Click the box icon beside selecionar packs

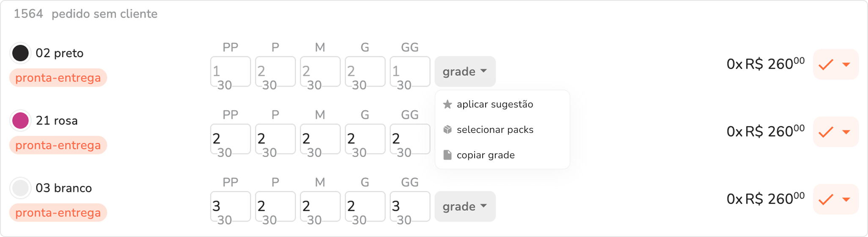447,130
